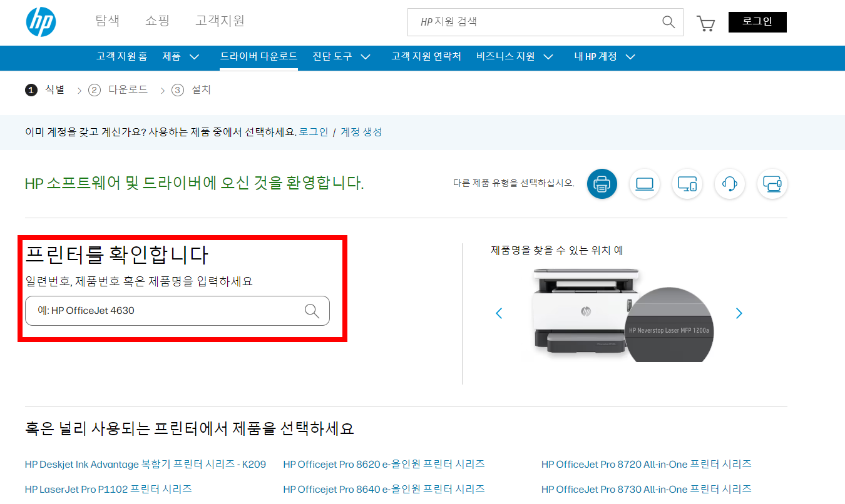Expand the 내 HP 계정 dropdown

605,57
